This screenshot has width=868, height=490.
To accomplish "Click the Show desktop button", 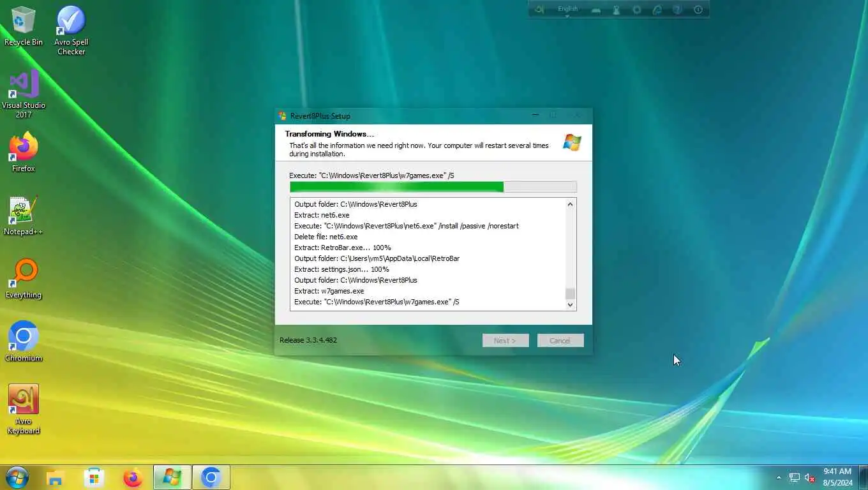I will point(864,477).
